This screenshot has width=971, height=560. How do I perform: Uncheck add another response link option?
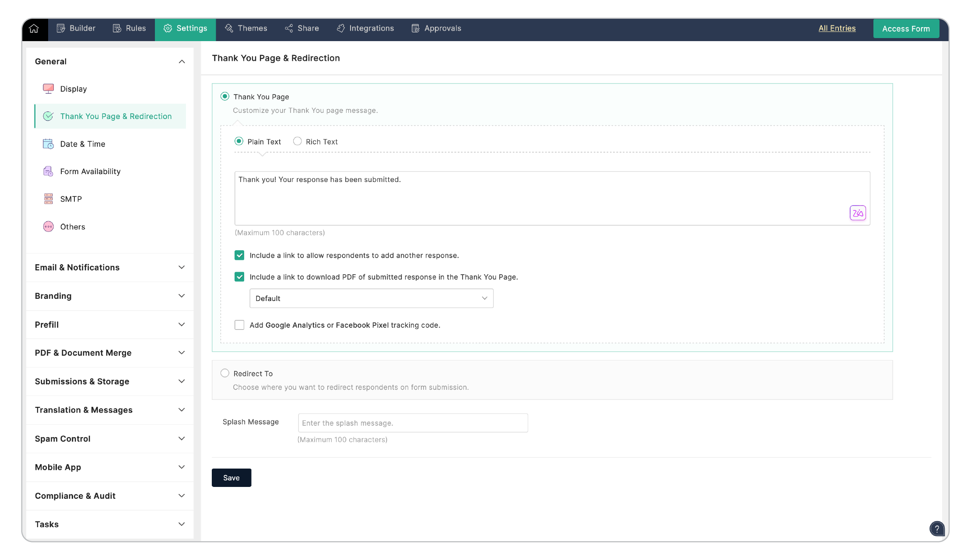239,255
